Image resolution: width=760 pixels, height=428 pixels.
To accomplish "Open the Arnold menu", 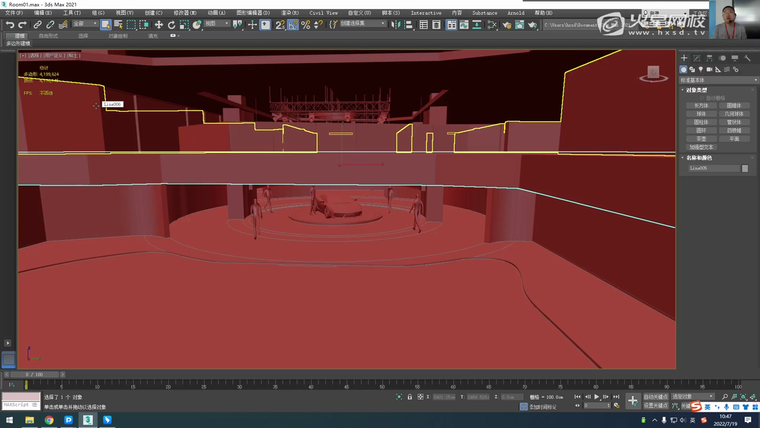I will (517, 13).
